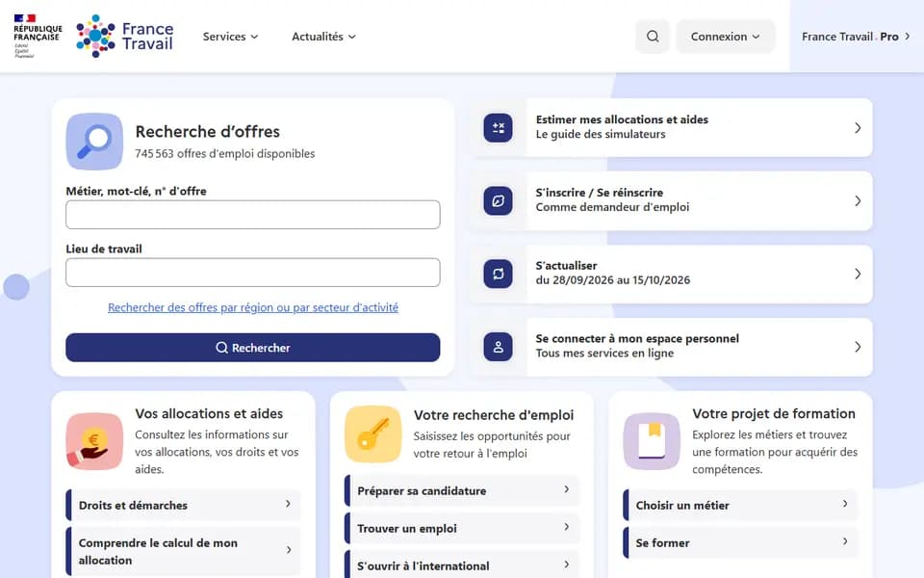The height and width of the screenshot is (578, 924).
Task: Focus the Métier, mot-clé, n° d'offre field
Action: click(253, 215)
